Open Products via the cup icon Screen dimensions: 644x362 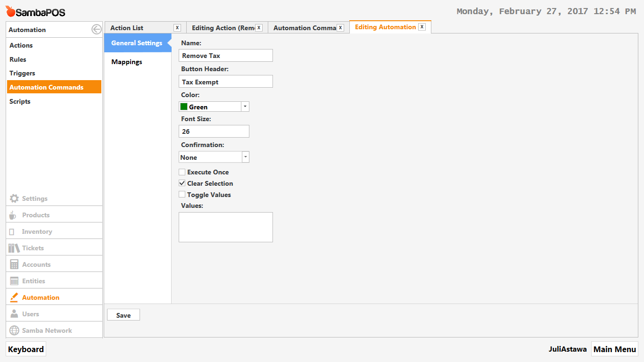(x=13, y=215)
